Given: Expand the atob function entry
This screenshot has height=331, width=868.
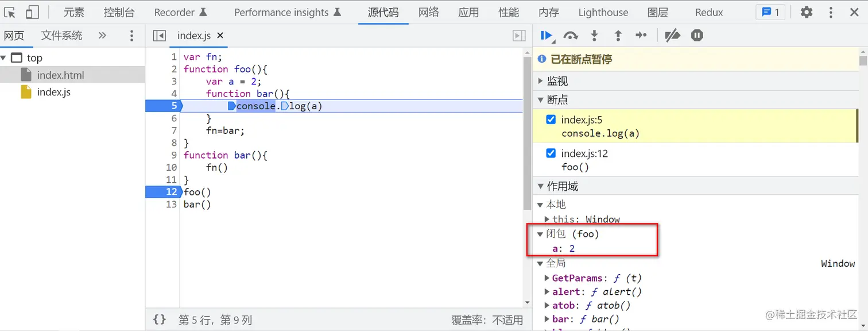Looking at the screenshot, I should tap(547, 305).
